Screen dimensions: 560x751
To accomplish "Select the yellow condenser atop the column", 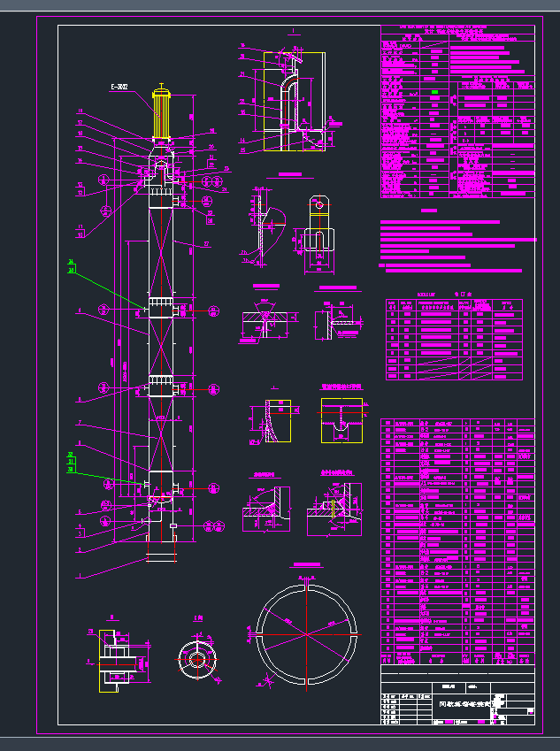I will (162, 114).
